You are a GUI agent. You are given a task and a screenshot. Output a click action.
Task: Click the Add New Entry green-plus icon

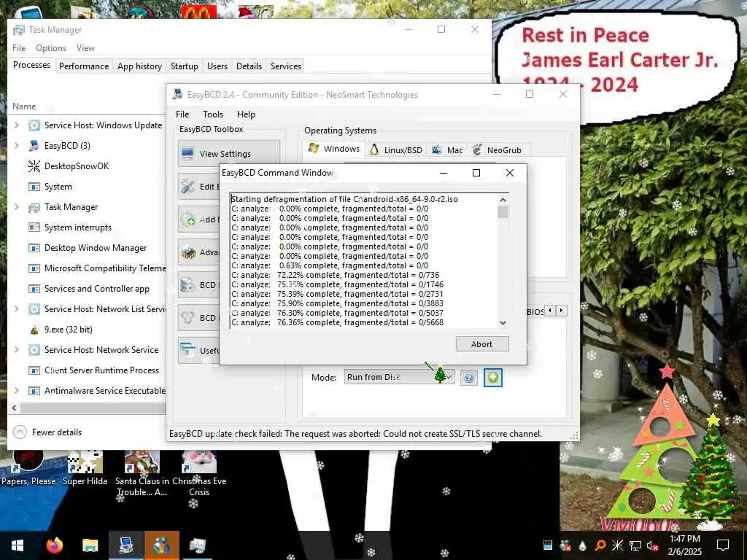(x=187, y=219)
